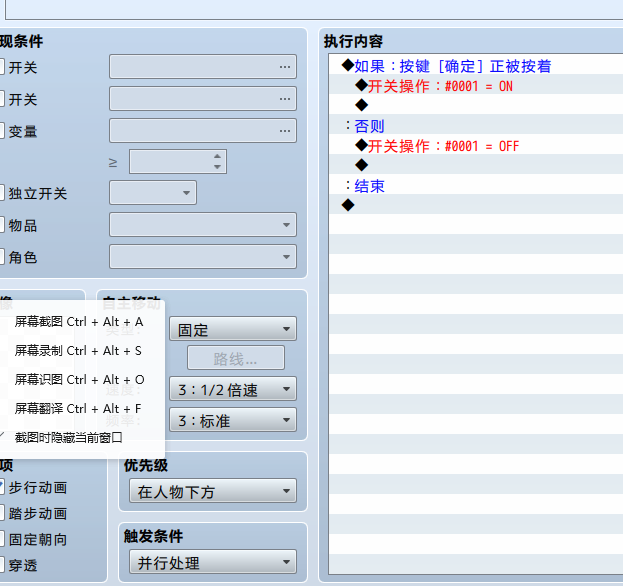Toggle 踏步动画 stepping animation checkbox
The height and width of the screenshot is (586, 623).
[1, 513]
